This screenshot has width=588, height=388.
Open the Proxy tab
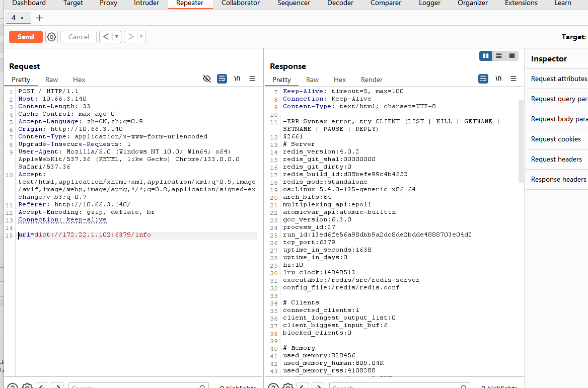[108, 3]
